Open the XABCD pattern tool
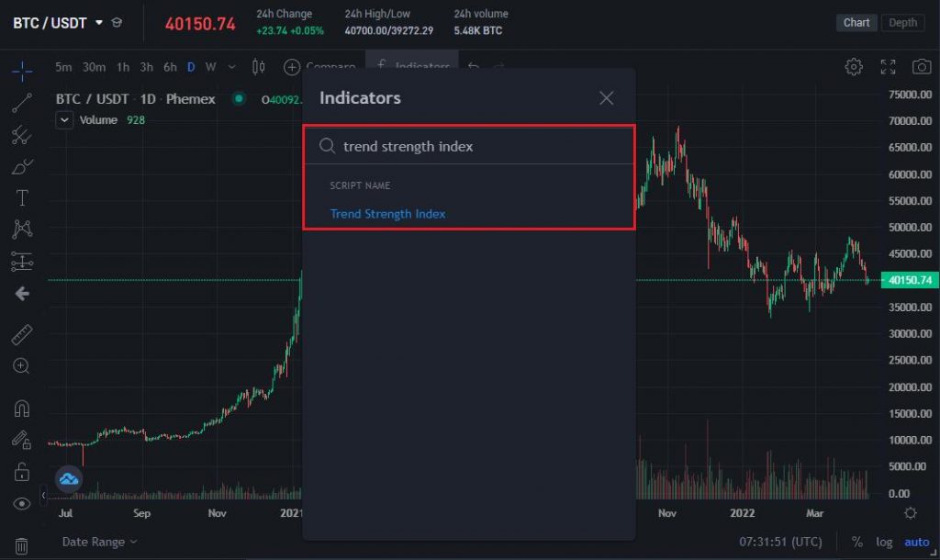 pyautogui.click(x=22, y=229)
